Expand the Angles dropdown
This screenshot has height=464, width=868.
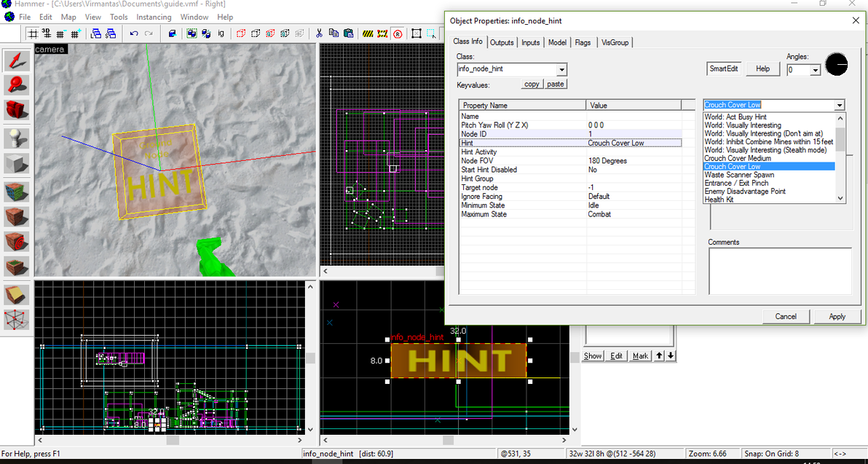coord(815,71)
